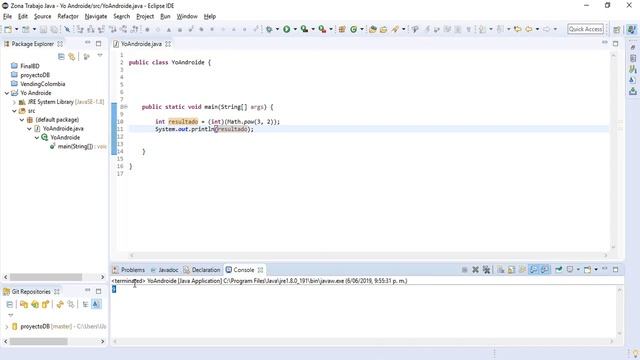Click the New file toolbar icon
Screen dimensions: 640x360
8,29
